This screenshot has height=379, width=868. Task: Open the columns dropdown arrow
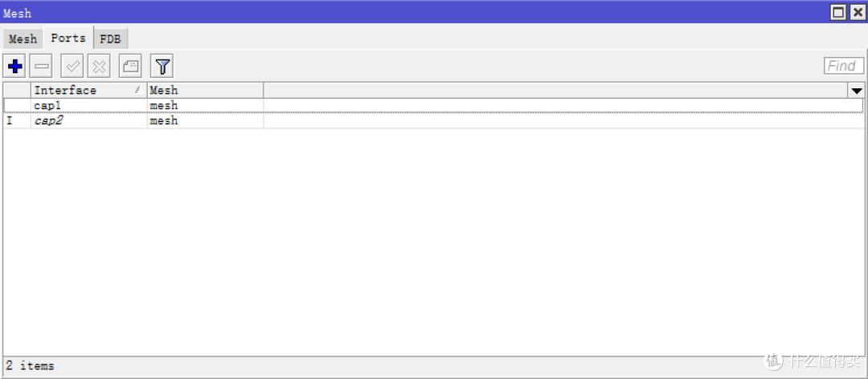tap(857, 91)
